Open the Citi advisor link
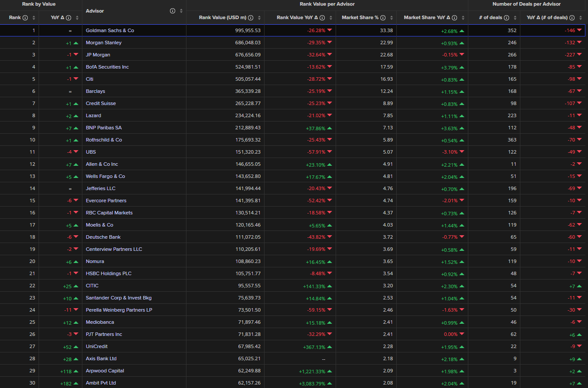Screen dimensions: 588x388 point(89,79)
